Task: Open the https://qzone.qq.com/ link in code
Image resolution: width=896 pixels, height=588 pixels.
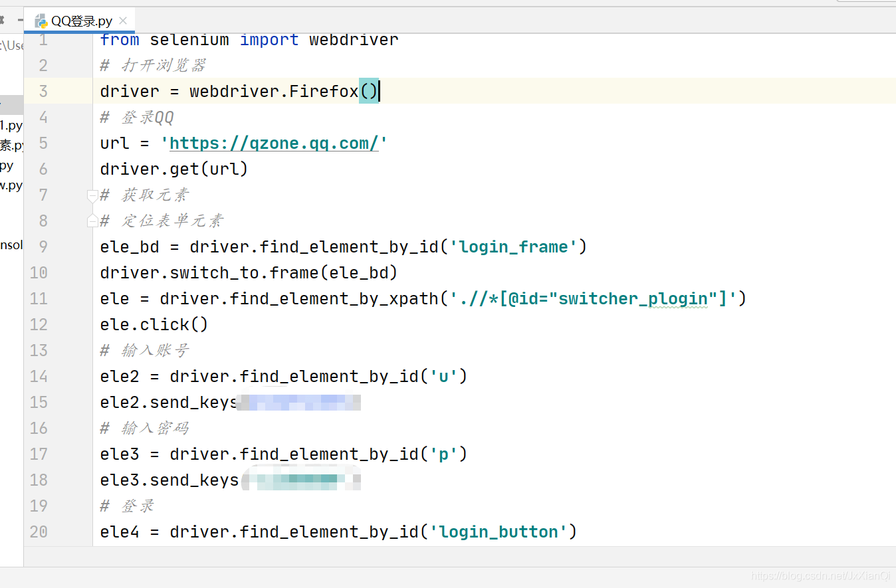Action: [274, 144]
